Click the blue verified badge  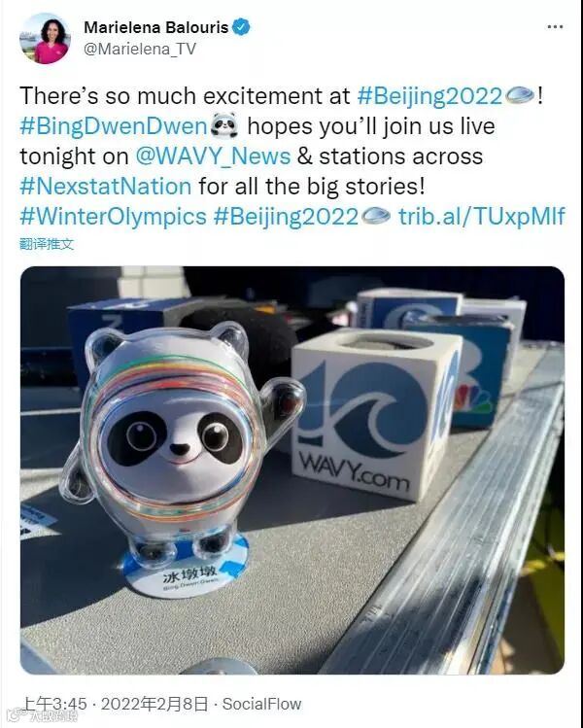point(241,27)
